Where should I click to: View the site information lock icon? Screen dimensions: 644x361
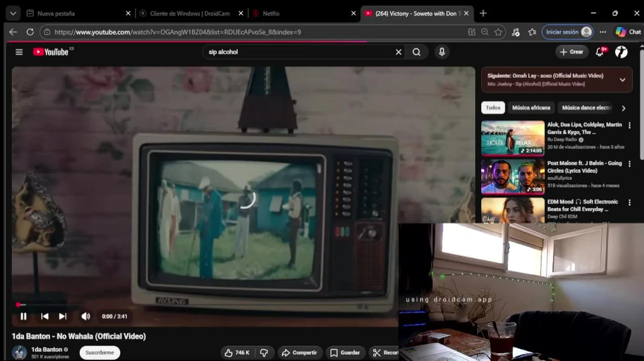(47, 32)
